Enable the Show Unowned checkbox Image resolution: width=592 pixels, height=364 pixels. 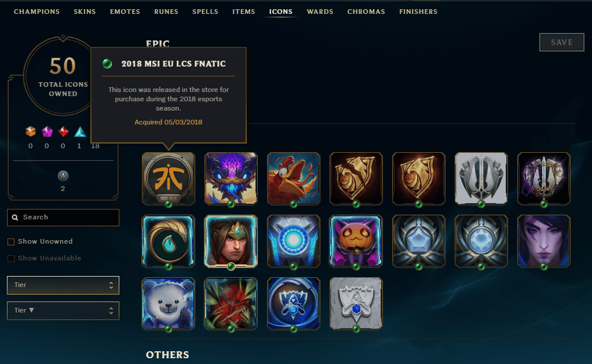[11, 242]
